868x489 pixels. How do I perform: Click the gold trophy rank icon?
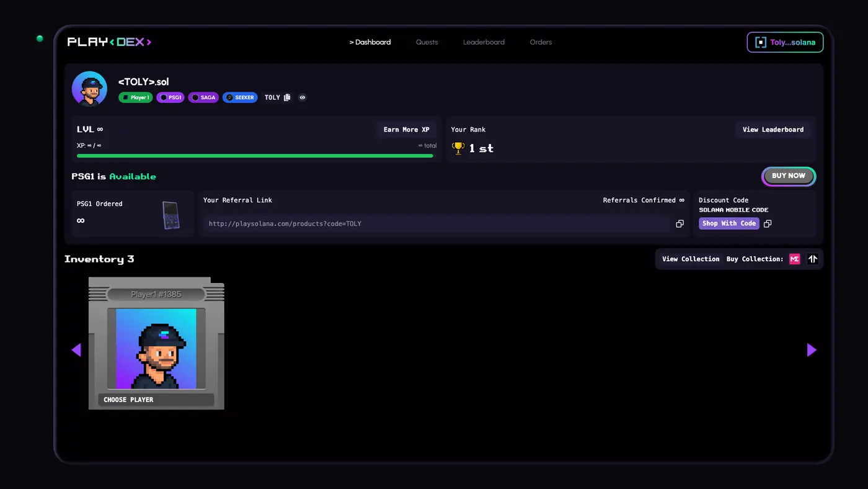(x=458, y=148)
